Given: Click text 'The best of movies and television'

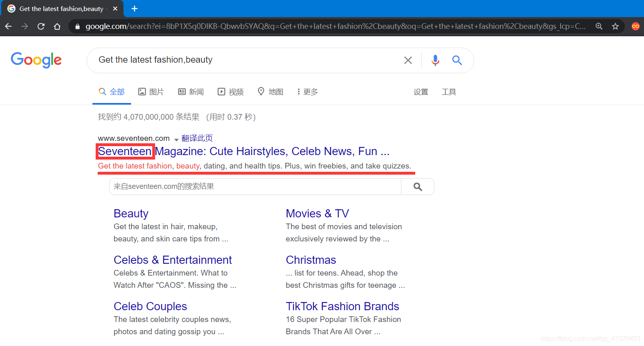Looking at the screenshot, I should coord(344,227).
